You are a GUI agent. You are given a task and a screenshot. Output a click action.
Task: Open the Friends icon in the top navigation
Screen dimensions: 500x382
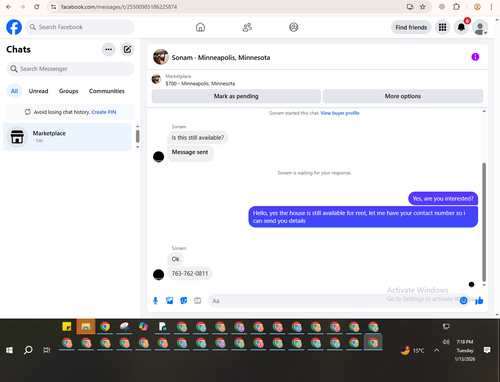tap(247, 27)
